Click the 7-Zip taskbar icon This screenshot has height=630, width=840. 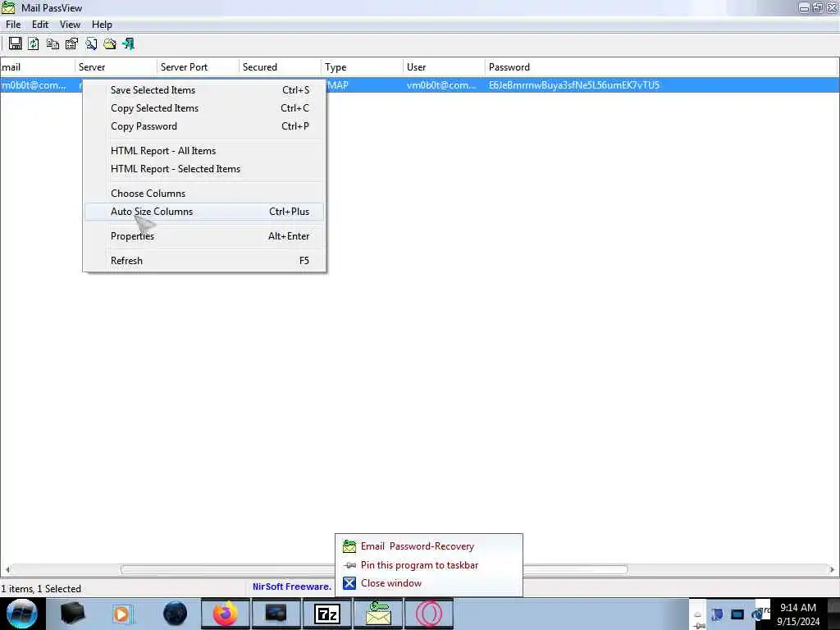click(x=326, y=614)
